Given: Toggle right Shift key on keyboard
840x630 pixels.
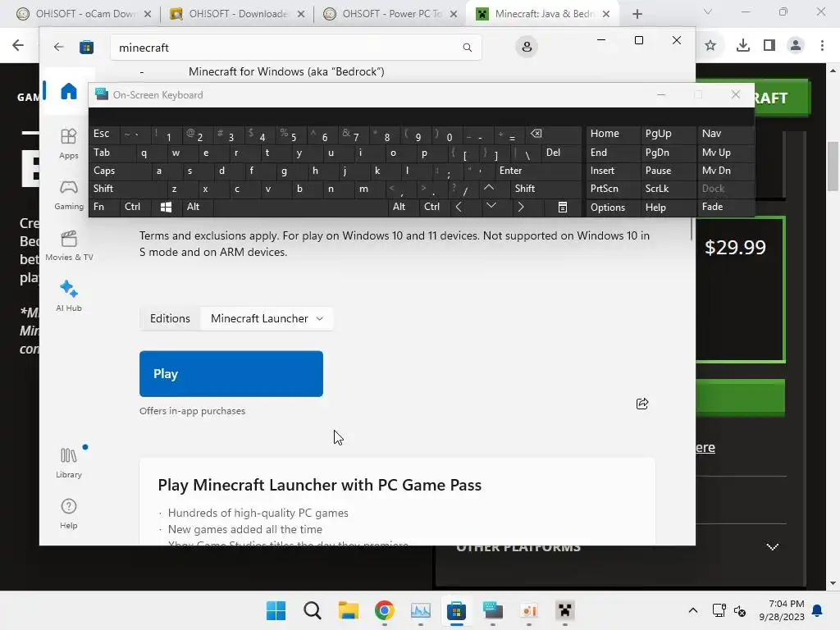Looking at the screenshot, I should pyautogui.click(x=546, y=189).
